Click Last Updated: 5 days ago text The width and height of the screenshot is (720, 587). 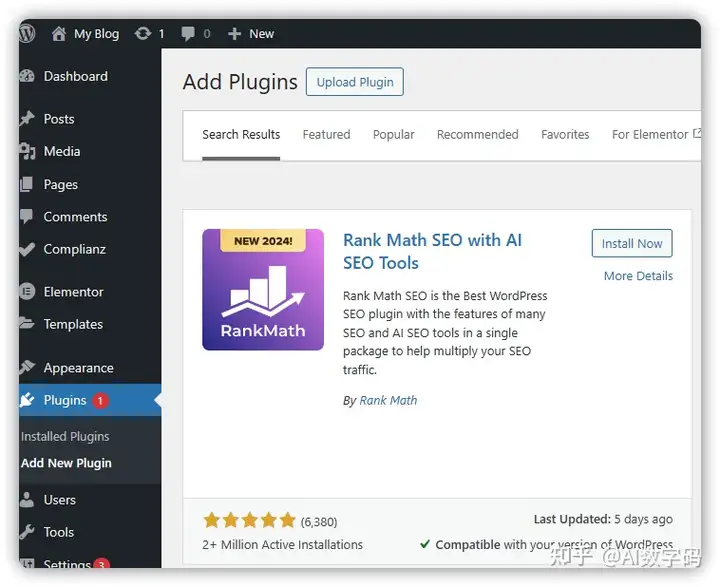pyautogui.click(x=603, y=519)
